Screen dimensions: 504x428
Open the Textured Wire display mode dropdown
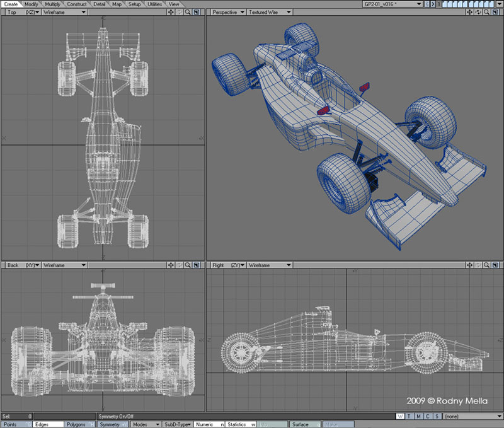click(x=269, y=12)
